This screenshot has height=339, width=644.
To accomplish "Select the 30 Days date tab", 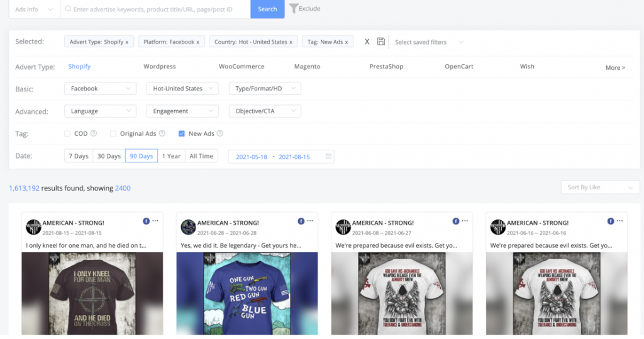I will click(109, 156).
